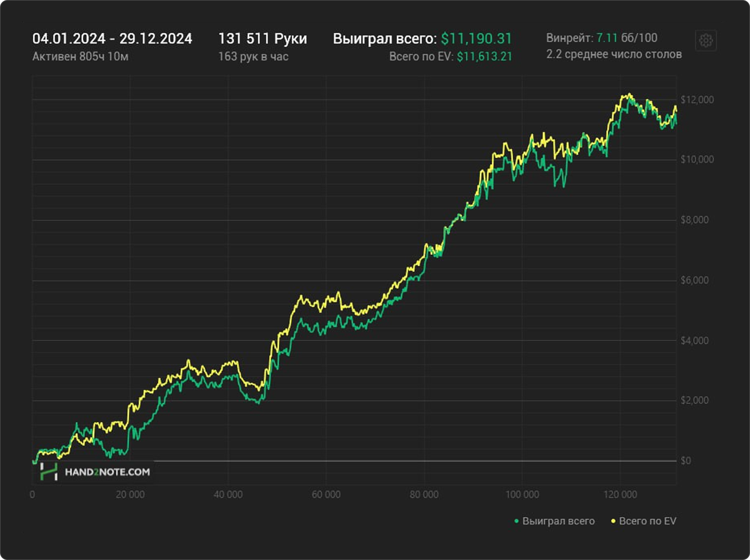Screen dimensions: 750x560
Task: Click the 120 000 x-axis label
Action: click(x=620, y=494)
